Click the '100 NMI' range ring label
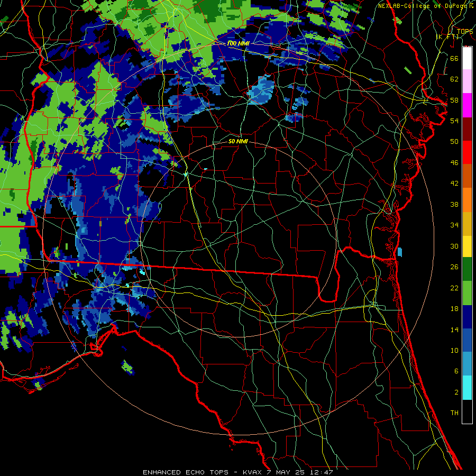The width and height of the screenshot is (476, 476). tap(238, 43)
